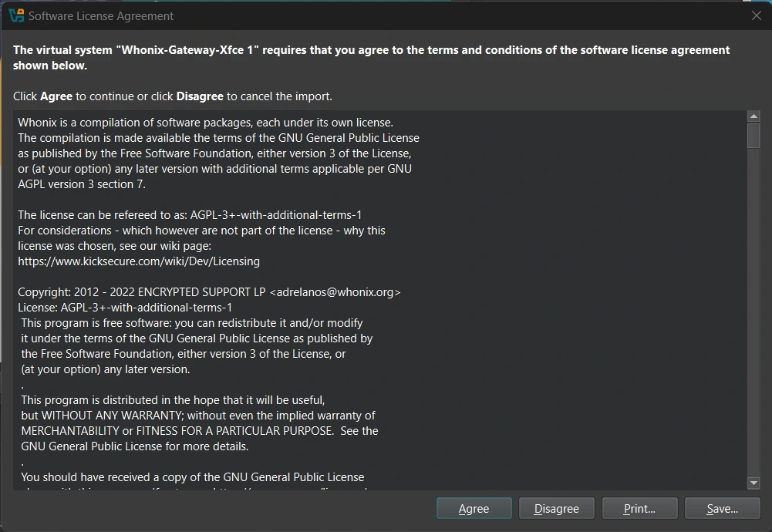
Task: Click the Save... button for the license text
Action: pos(722,508)
